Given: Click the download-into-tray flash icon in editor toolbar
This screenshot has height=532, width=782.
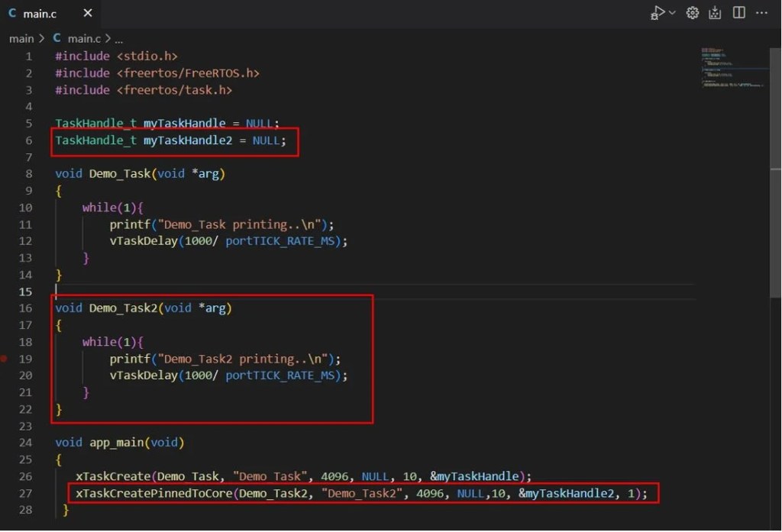Looking at the screenshot, I should click(715, 13).
